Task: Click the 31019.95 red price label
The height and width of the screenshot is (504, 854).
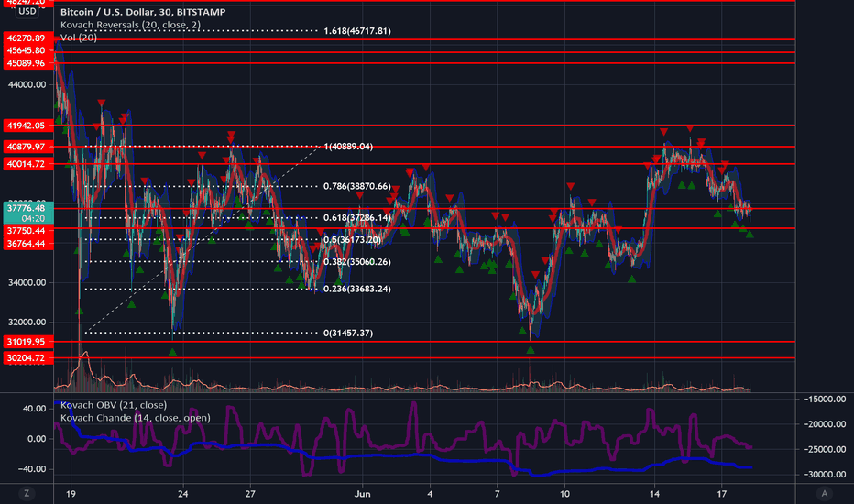Action: [x=28, y=342]
